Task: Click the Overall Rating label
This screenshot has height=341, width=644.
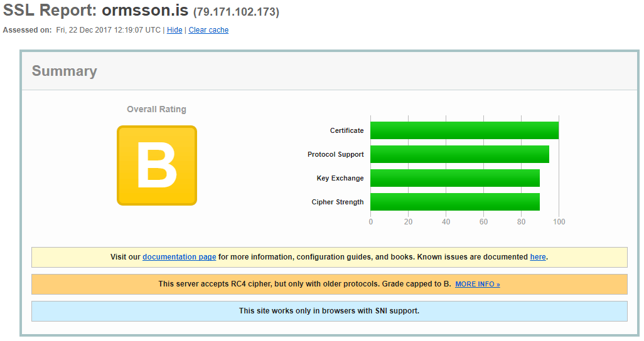Action: coord(156,109)
